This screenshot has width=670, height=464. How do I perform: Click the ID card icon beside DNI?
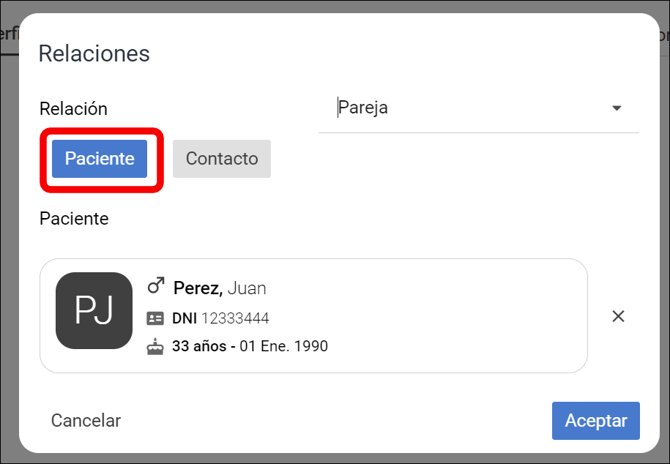point(155,318)
